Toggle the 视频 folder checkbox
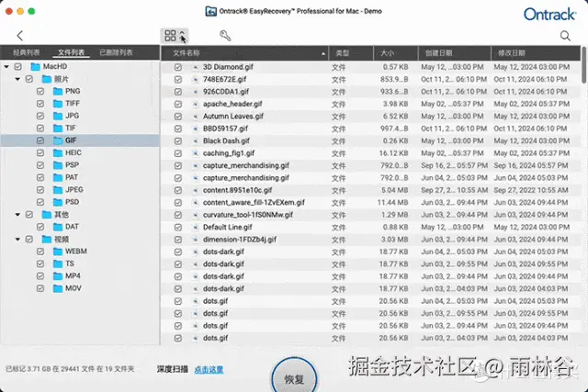The height and width of the screenshot is (392, 588). [x=29, y=239]
